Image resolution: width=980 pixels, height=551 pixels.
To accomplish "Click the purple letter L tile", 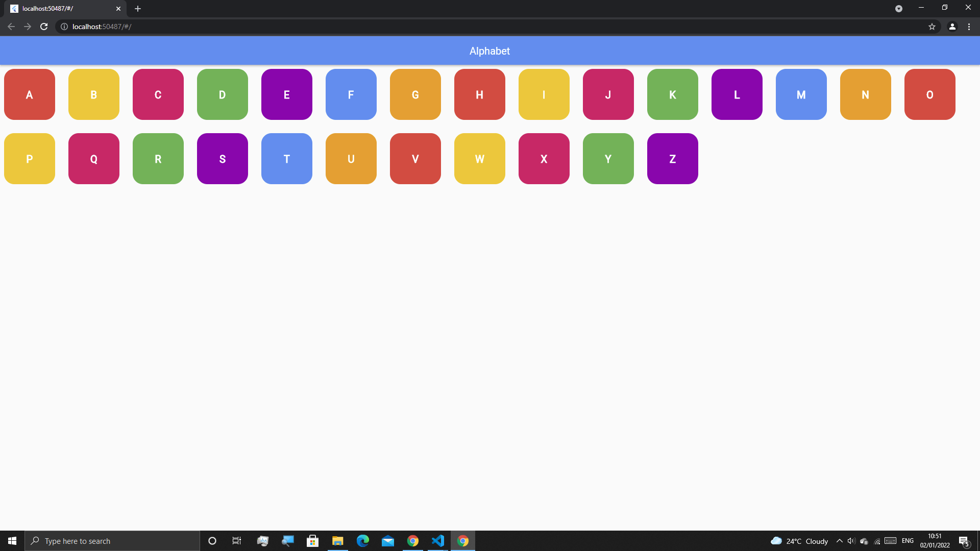I will coord(737,94).
